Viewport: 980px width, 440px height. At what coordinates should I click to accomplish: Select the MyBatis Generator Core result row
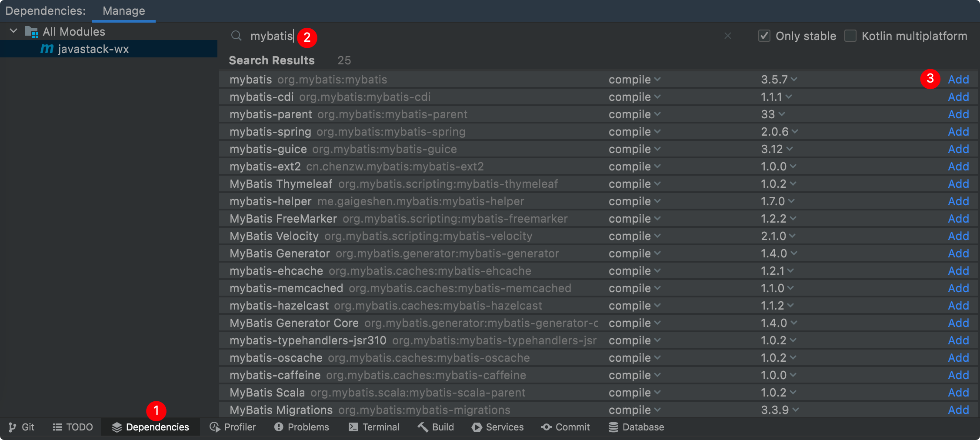[598, 323]
